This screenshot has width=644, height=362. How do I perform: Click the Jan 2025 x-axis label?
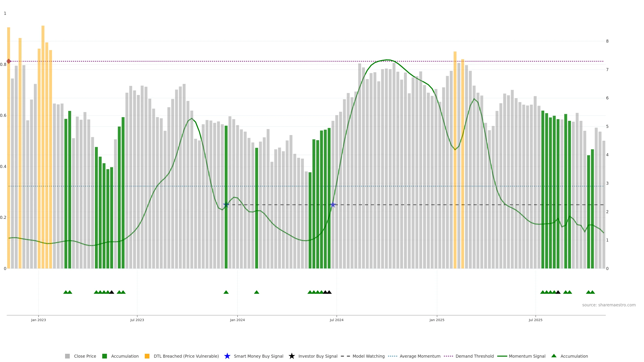coord(437,320)
